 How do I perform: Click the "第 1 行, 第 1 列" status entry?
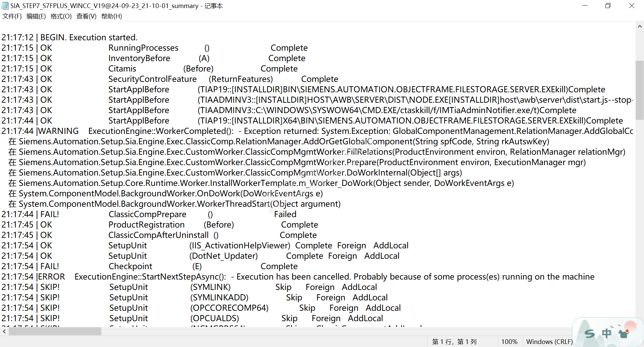454,342
